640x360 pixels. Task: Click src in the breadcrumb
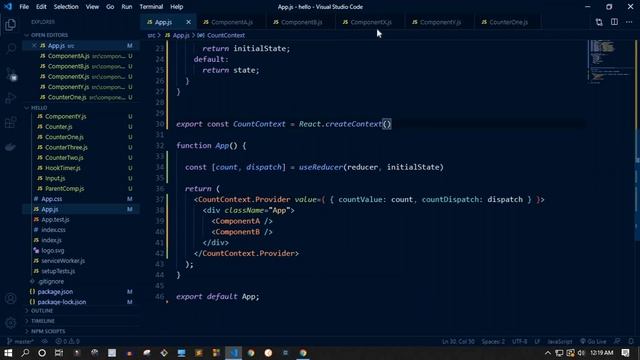click(x=151, y=36)
